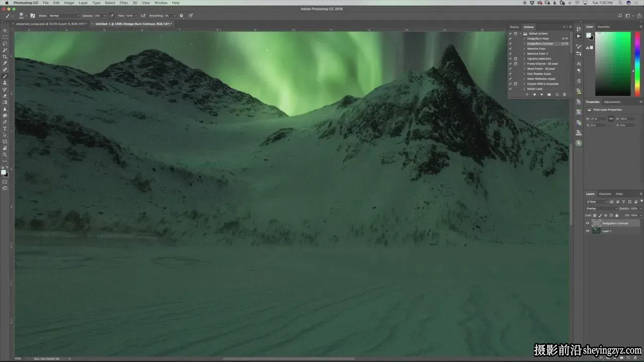Select the Layer 1 thumbnail in the Layers panel
The width and height of the screenshot is (644, 362).
click(597, 231)
